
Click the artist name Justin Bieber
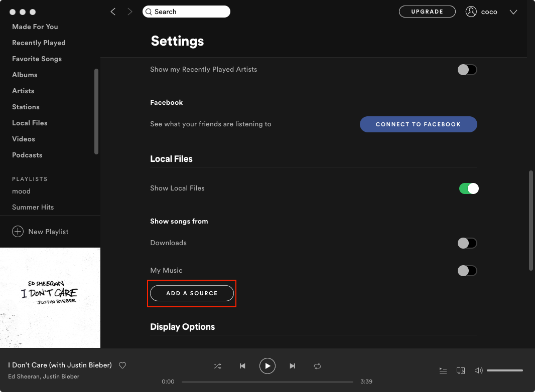pos(61,376)
